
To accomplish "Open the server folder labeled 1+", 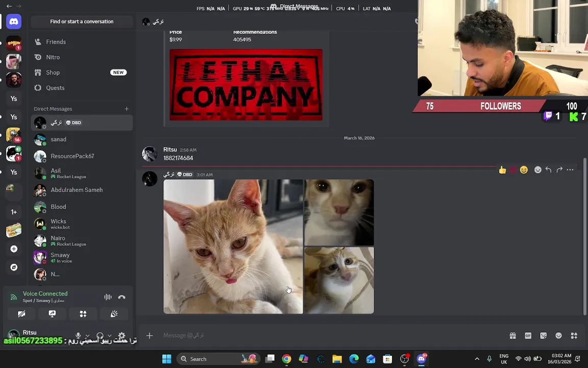I will (x=14, y=212).
